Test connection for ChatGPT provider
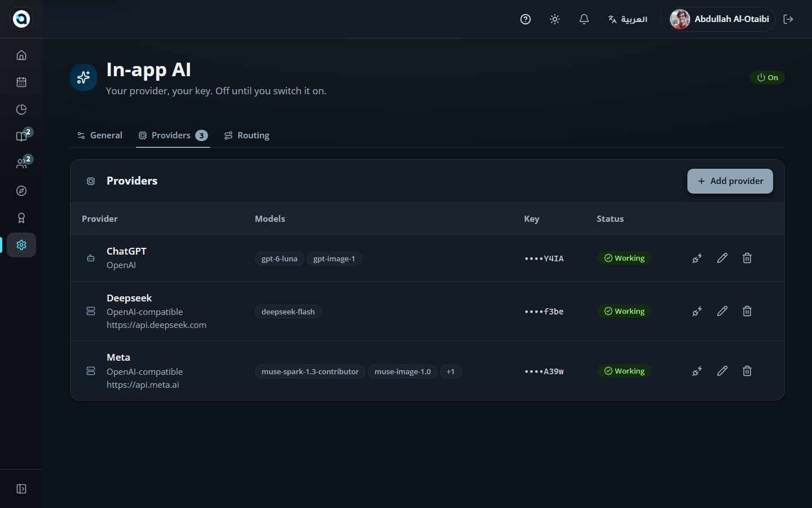Screen dimensions: 812x508 (x=697, y=258)
